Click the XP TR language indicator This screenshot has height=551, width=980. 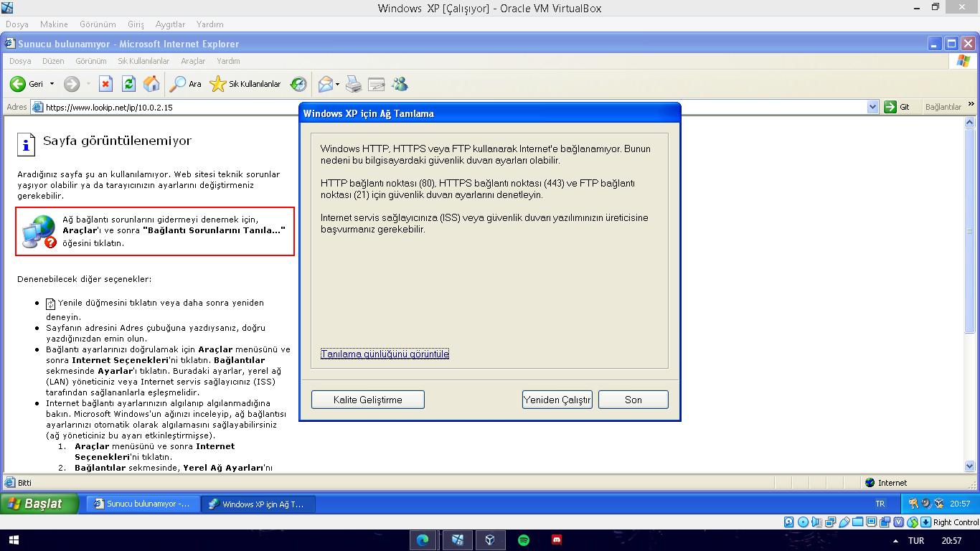pyautogui.click(x=880, y=504)
